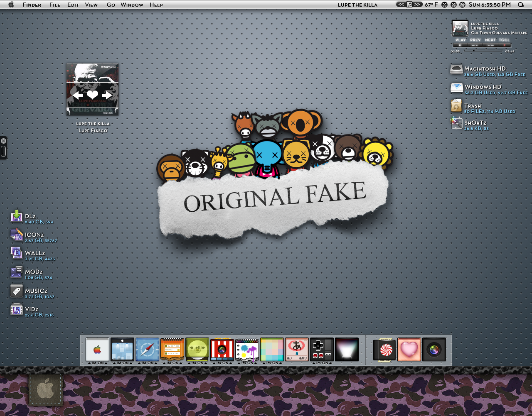Image resolution: width=532 pixels, height=416 pixels.
Task: Toggle the heart on the album cover widget
Action: click(92, 95)
